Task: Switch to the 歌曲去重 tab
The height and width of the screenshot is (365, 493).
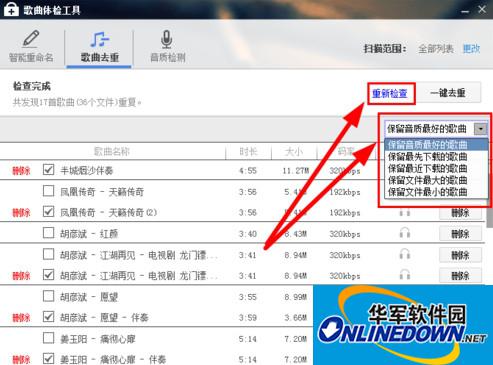Action: click(x=99, y=47)
